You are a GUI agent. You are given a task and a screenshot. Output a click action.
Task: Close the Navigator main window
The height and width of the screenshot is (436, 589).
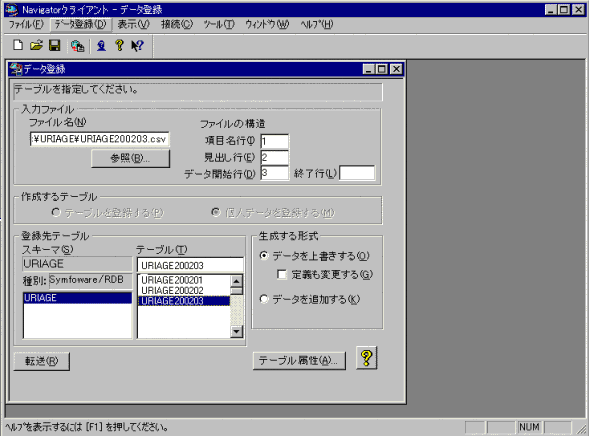click(x=578, y=9)
